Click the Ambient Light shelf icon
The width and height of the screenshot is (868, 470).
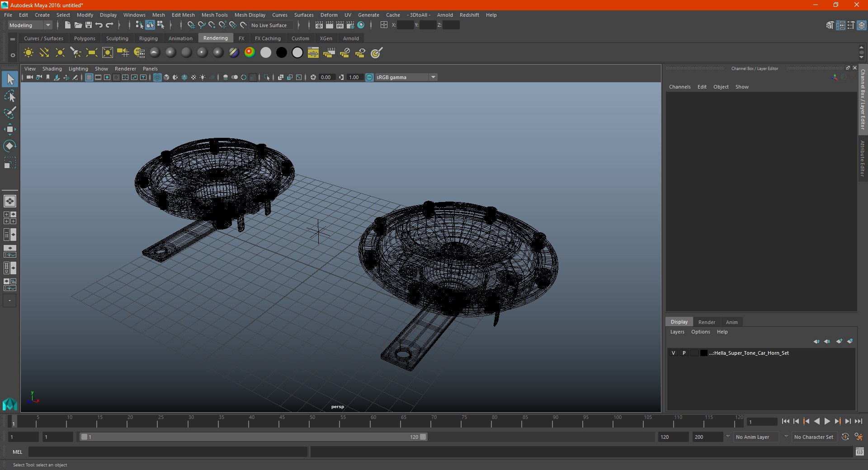pyautogui.click(x=28, y=53)
